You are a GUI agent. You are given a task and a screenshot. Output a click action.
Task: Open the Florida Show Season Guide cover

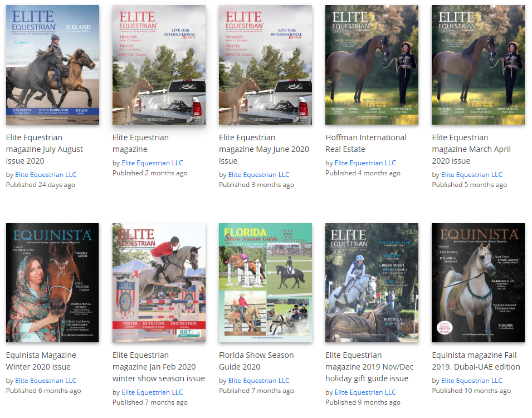click(265, 283)
